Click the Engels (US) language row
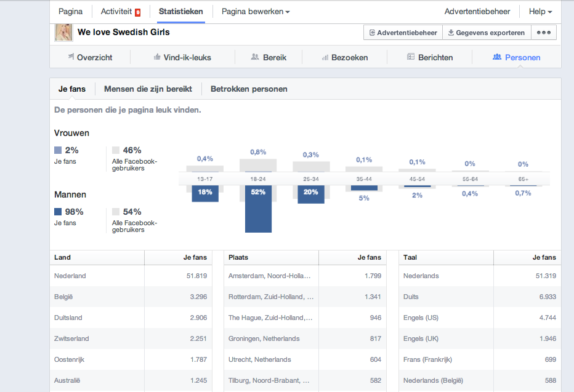This screenshot has height=392, width=574. coord(480,318)
